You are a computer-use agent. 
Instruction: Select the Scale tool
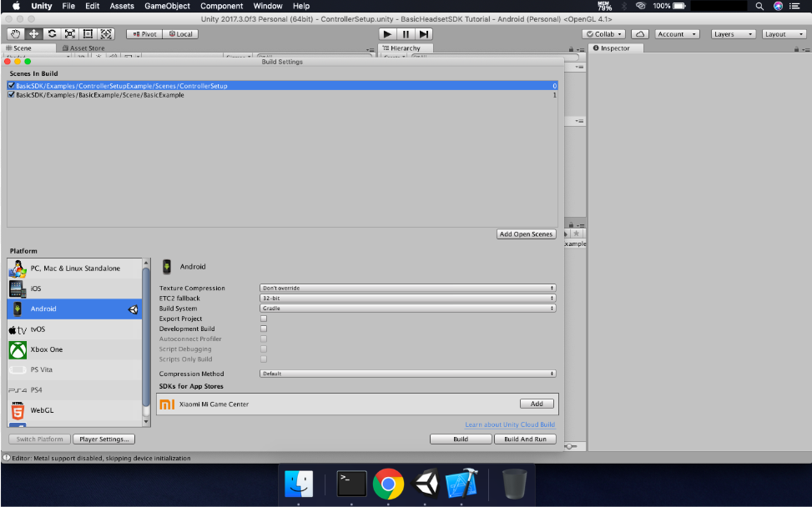pyautogui.click(x=70, y=34)
